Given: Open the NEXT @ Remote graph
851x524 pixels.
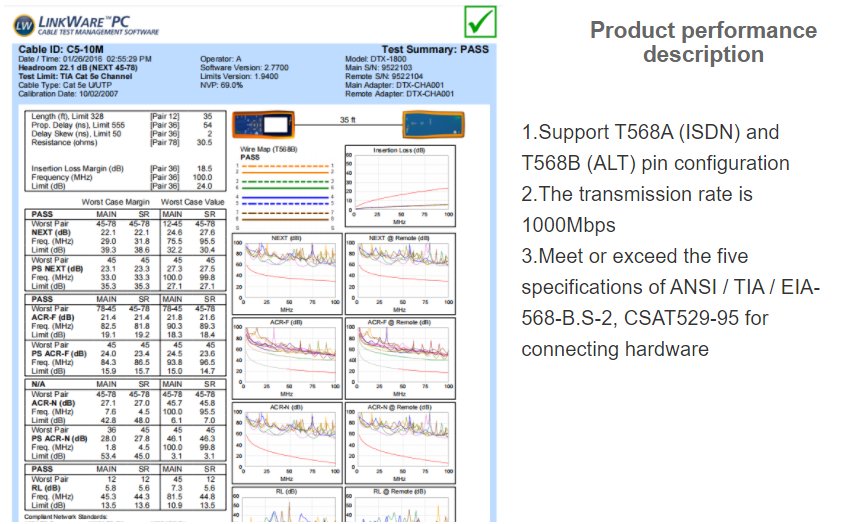Looking at the screenshot, I should 400,274.
